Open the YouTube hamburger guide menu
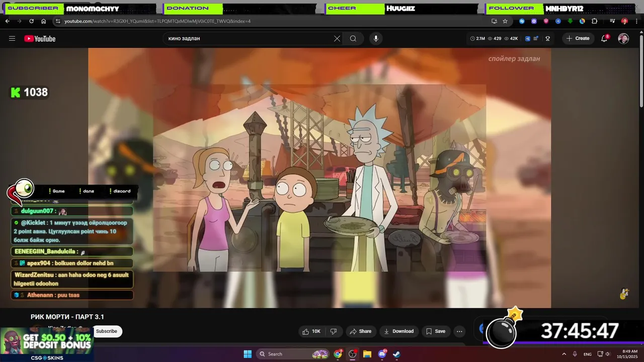644x362 pixels. pos(12,39)
